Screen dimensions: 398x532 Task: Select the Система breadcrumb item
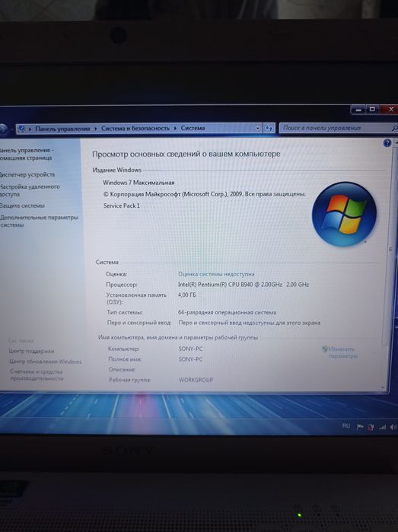pyautogui.click(x=193, y=128)
